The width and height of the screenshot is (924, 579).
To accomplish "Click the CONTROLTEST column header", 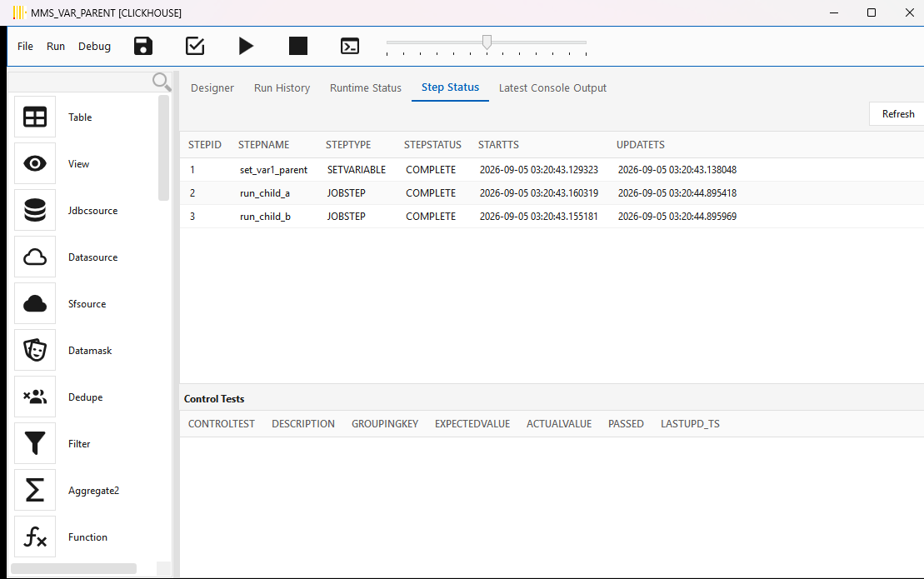I will [x=222, y=424].
